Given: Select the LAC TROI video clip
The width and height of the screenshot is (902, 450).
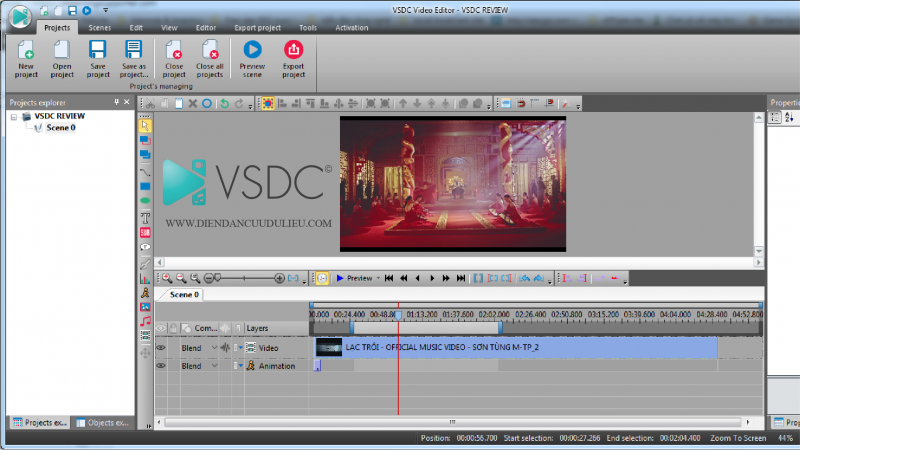Looking at the screenshot, I should point(517,347).
